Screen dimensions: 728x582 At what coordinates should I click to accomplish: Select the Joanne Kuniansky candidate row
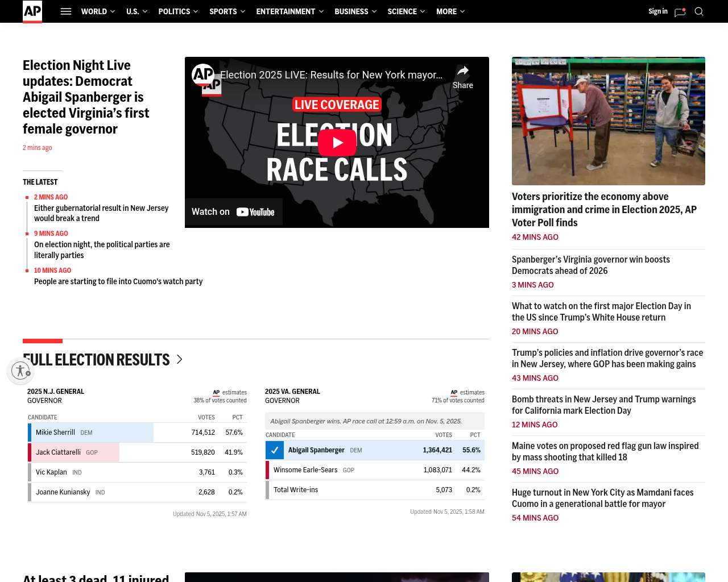click(x=137, y=492)
